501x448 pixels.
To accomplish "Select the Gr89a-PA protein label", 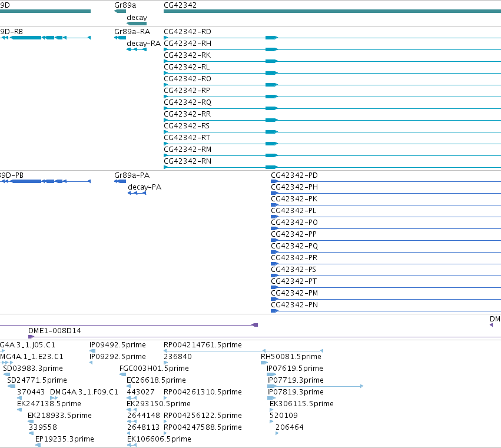I will (132, 176).
